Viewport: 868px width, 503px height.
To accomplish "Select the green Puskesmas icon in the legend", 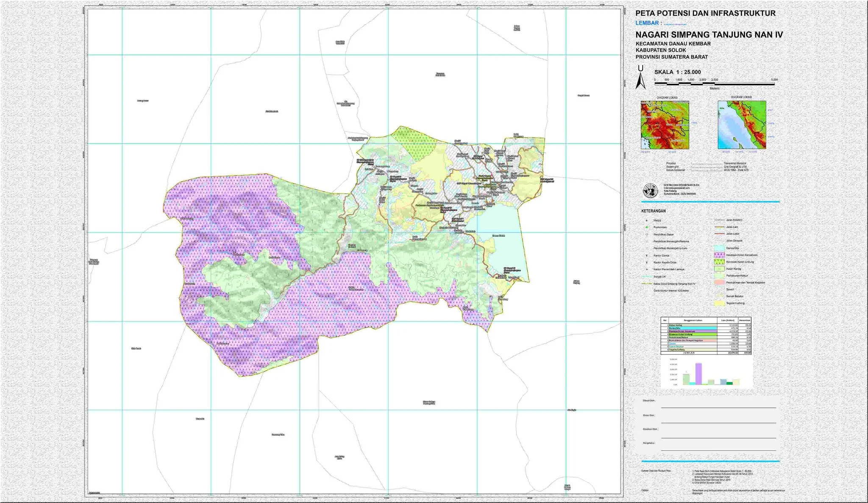I will (646, 227).
